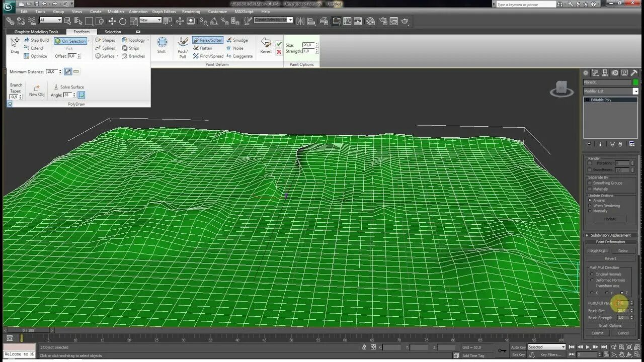Click the Play Animation button
Image resolution: width=644 pixels, height=362 pixels.
(x=588, y=347)
